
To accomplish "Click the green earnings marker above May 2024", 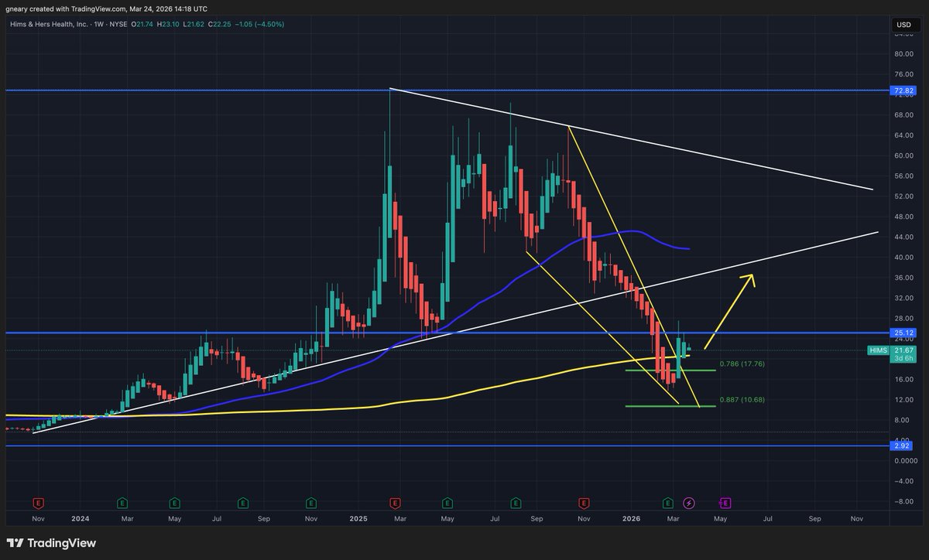I will [175, 502].
